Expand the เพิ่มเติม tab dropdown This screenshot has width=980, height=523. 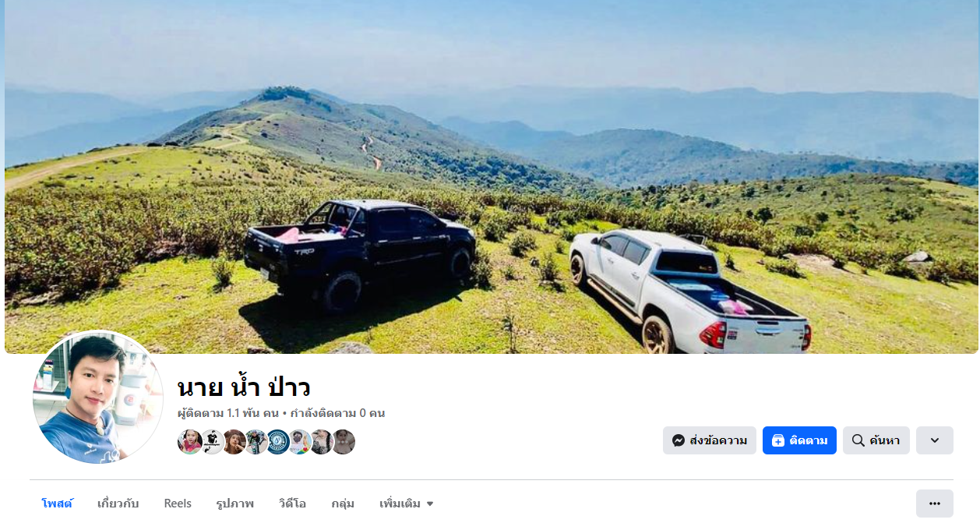(406, 504)
